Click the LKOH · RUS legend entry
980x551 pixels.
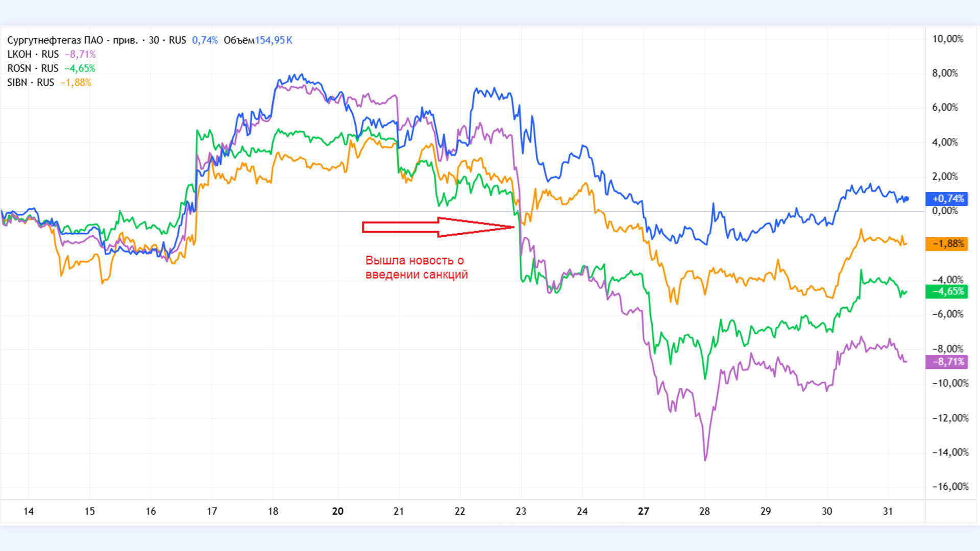pyautogui.click(x=33, y=54)
